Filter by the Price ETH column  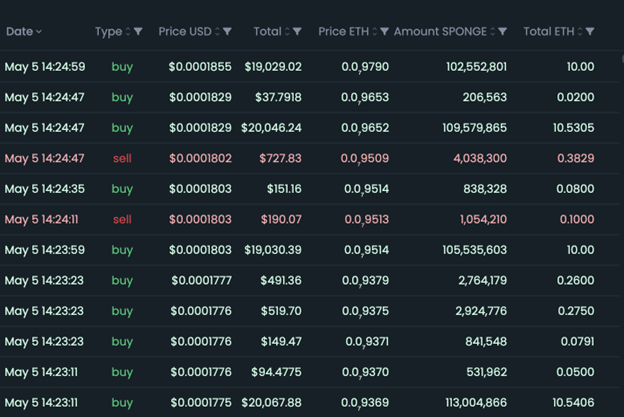tap(385, 32)
